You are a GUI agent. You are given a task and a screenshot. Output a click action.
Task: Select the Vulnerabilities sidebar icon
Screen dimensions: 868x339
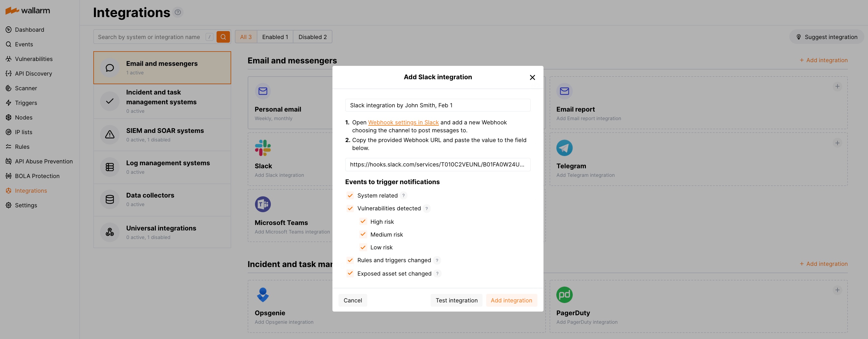(9, 59)
